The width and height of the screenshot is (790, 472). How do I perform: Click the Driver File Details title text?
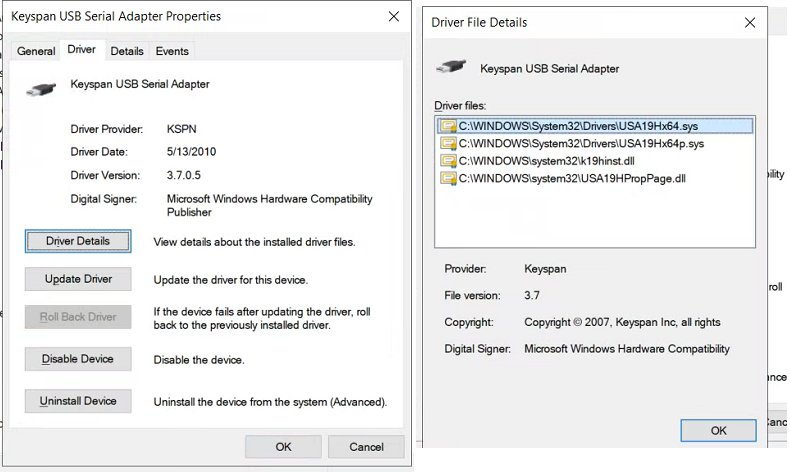pos(479,23)
